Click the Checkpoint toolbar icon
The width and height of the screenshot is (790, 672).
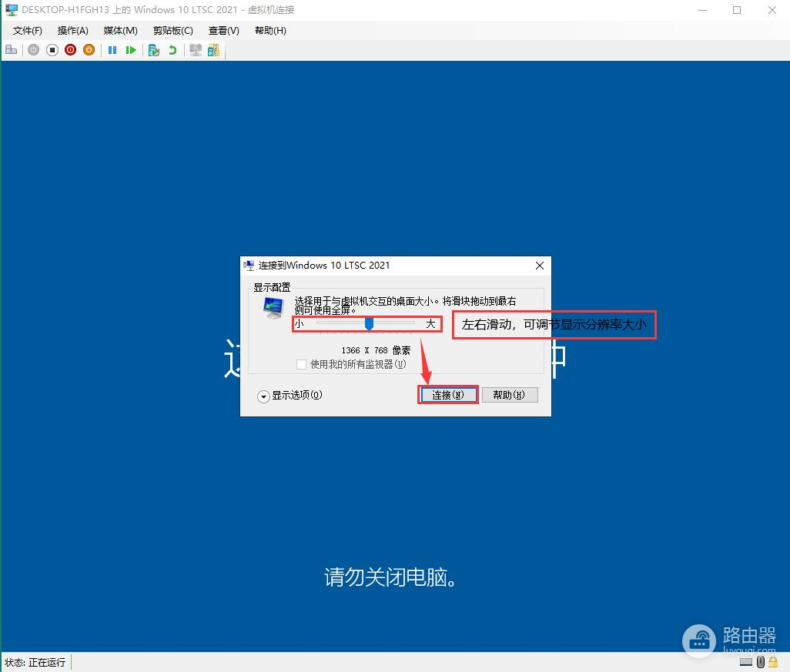tap(154, 50)
